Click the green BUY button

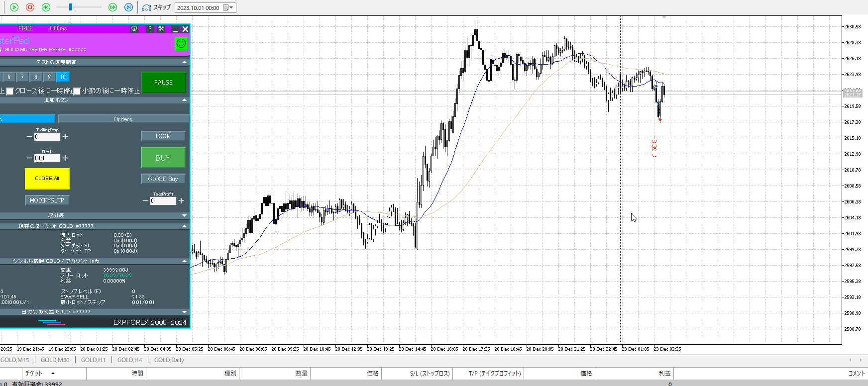163,158
